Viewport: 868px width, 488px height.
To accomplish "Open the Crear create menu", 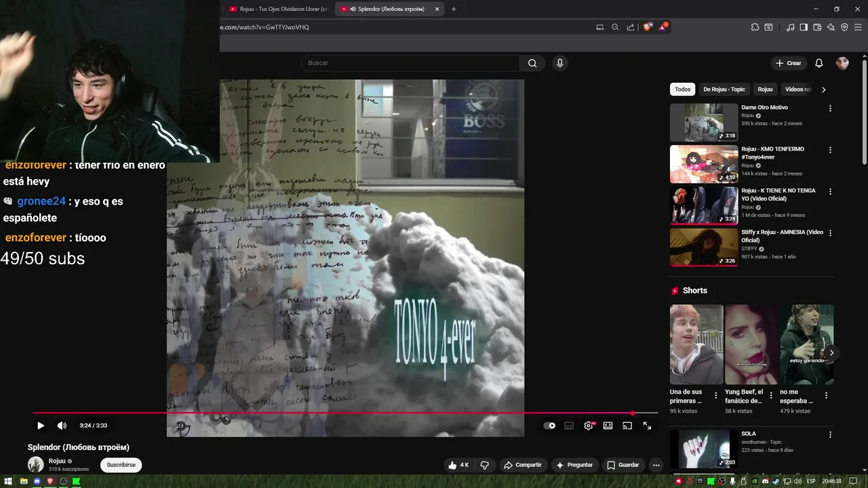I will [x=789, y=63].
